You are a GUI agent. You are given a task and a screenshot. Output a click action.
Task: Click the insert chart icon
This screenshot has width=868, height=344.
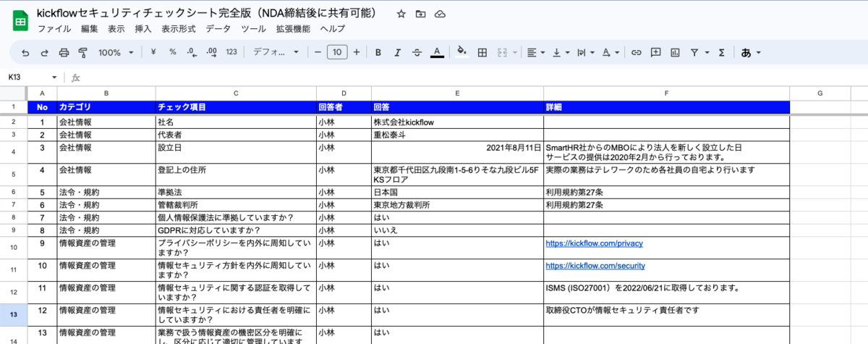(675, 52)
